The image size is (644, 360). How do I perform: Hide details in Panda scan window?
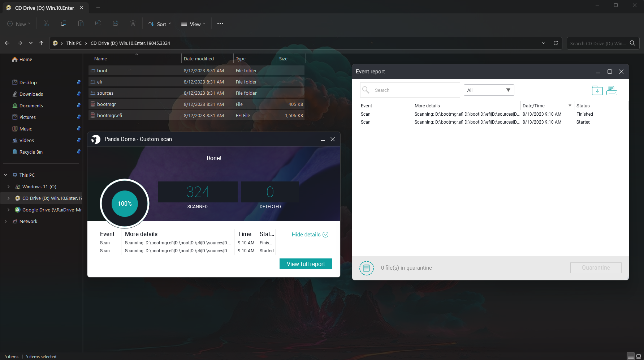[310, 235]
